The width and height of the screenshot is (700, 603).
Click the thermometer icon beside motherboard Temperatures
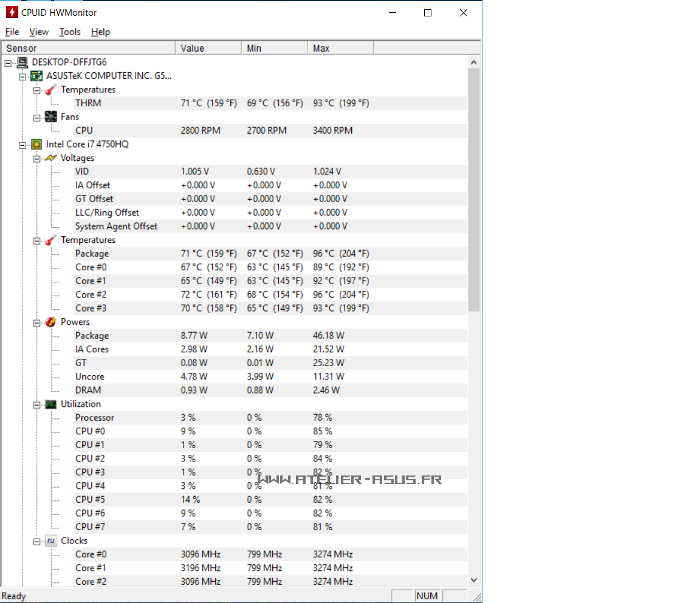(51, 89)
